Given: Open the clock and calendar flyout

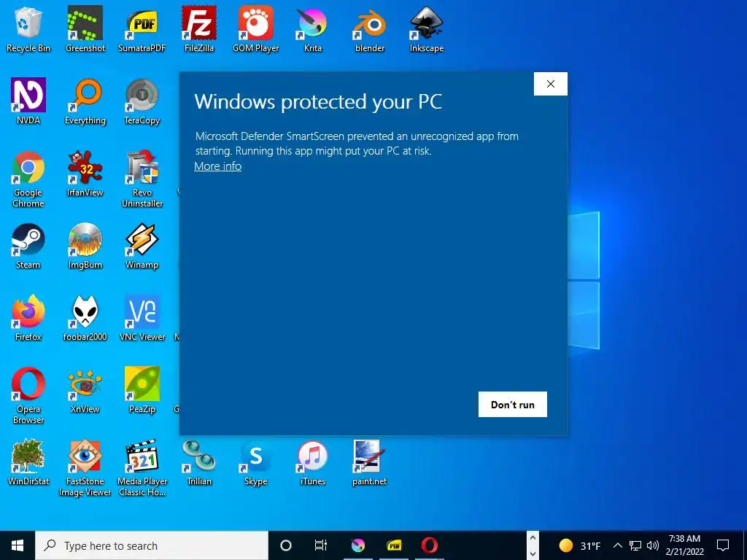Looking at the screenshot, I should point(684,545).
